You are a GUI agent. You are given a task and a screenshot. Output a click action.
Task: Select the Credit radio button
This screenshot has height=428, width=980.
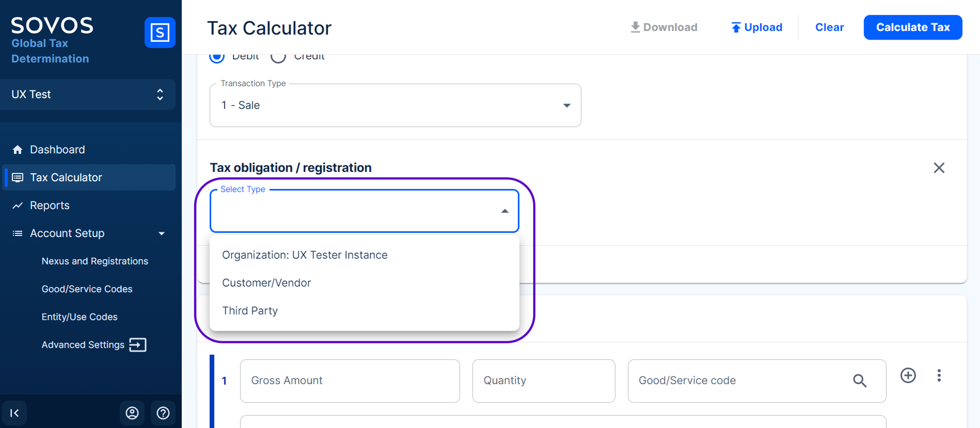pyautogui.click(x=278, y=57)
